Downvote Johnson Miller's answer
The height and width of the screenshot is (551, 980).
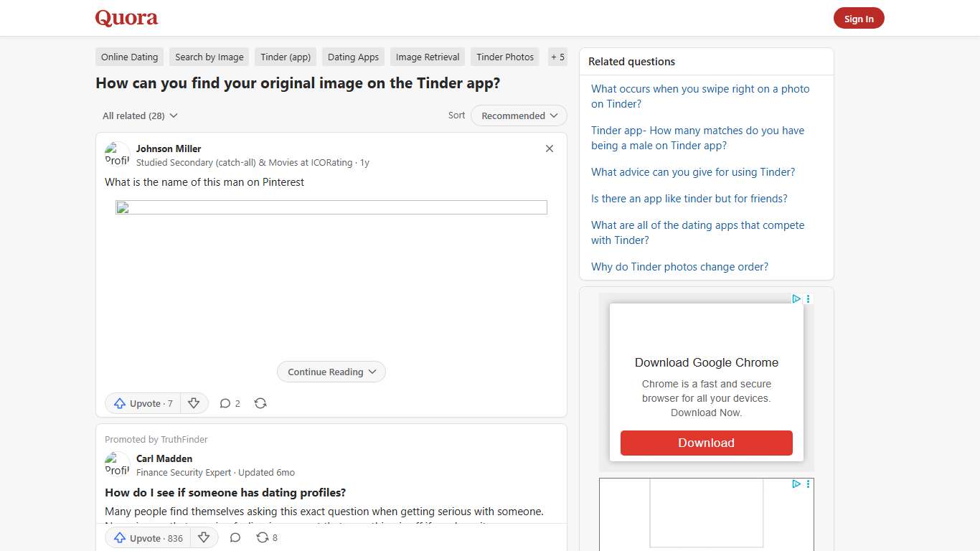pyautogui.click(x=194, y=403)
